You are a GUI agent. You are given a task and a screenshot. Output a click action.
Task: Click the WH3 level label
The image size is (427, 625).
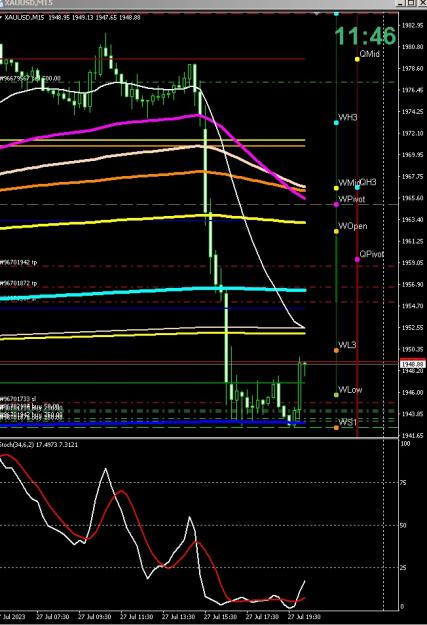(348, 117)
